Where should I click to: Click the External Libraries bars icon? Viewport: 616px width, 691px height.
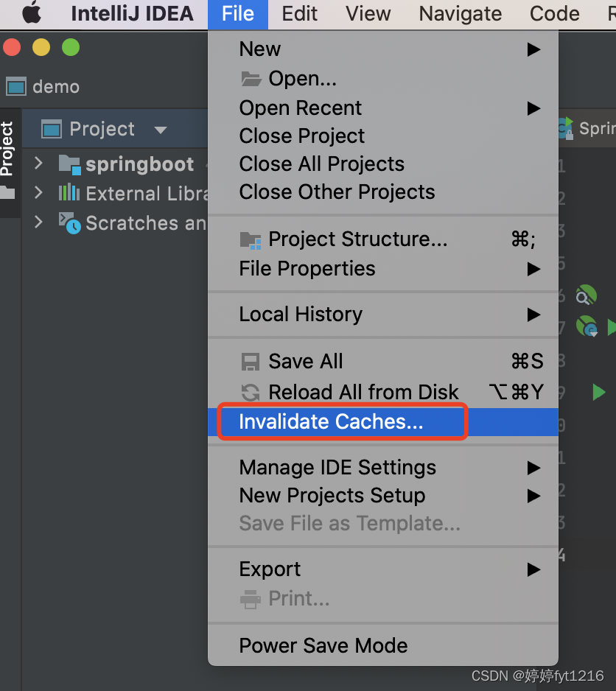click(x=69, y=192)
